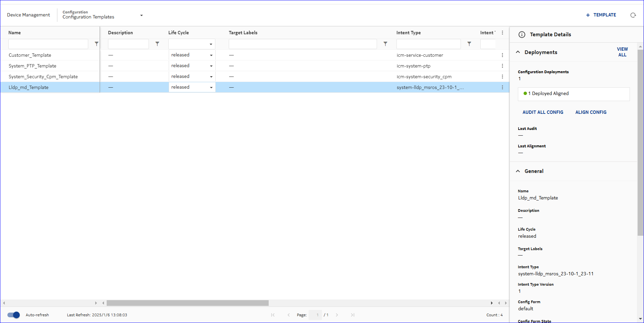Toggle the Auto-refresh switch
This screenshot has width=644, height=323.
click(14, 315)
